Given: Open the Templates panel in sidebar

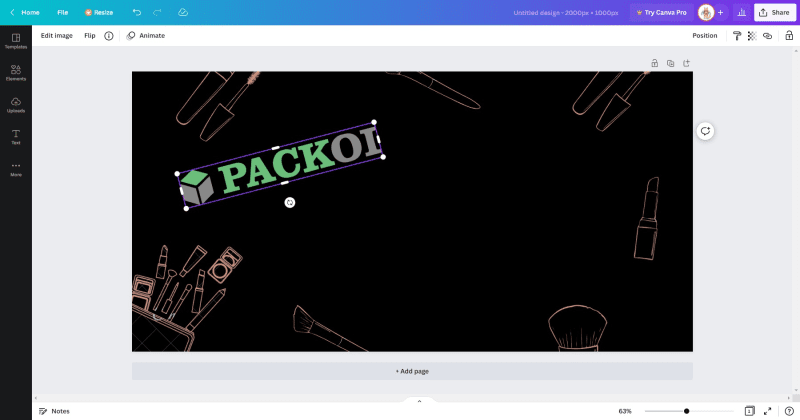Looking at the screenshot, I should click(x=15, y=40).
